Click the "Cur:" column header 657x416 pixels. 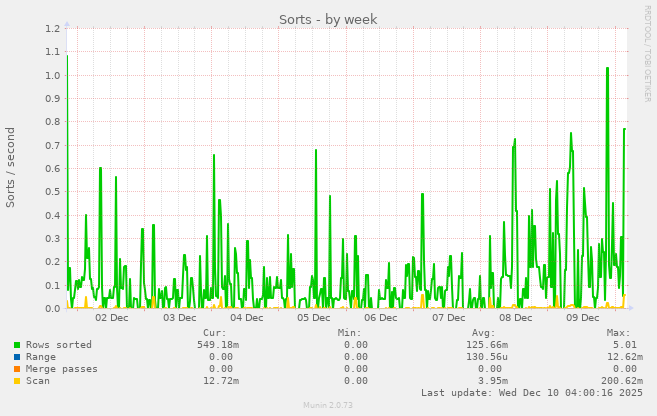coord(214,332)
